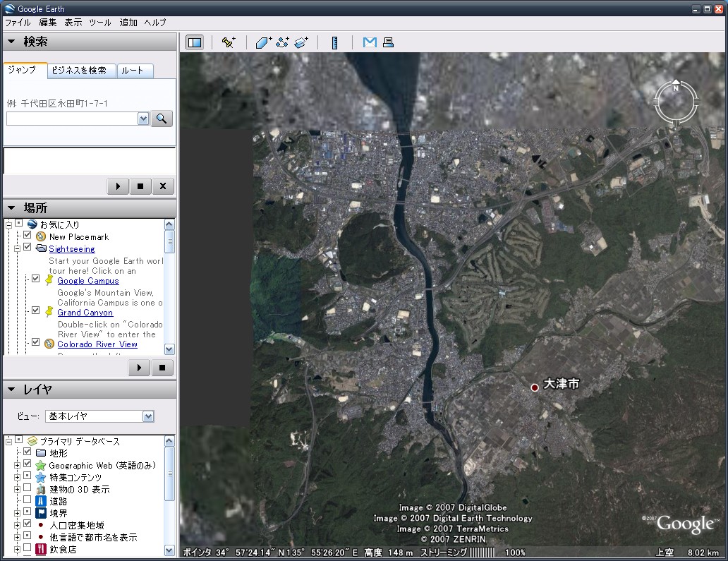Image resolution: width=728 pixels, height=561 pixels.
Task: Clear search results with X button
Action: click(163, 186)
